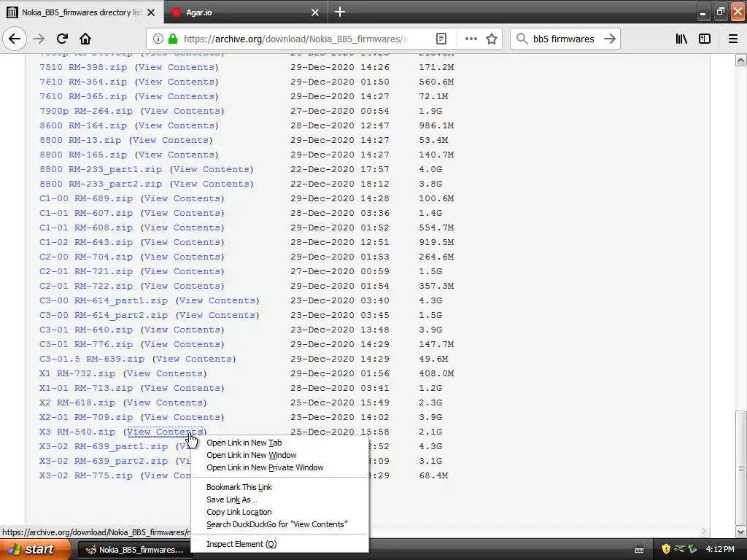Click the 4:12 PM clock
The height and width of the screenshot is (560, 747).
(720, 549)
